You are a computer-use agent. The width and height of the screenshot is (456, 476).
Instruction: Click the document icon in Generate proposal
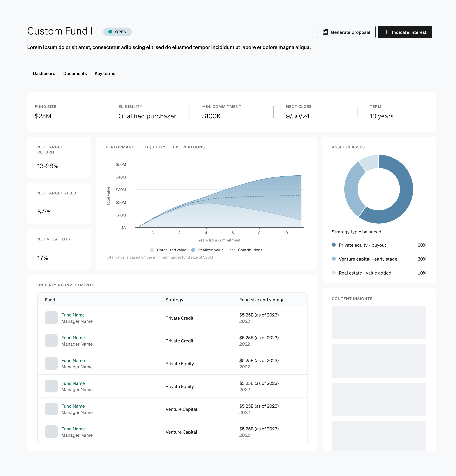(325, 32)
